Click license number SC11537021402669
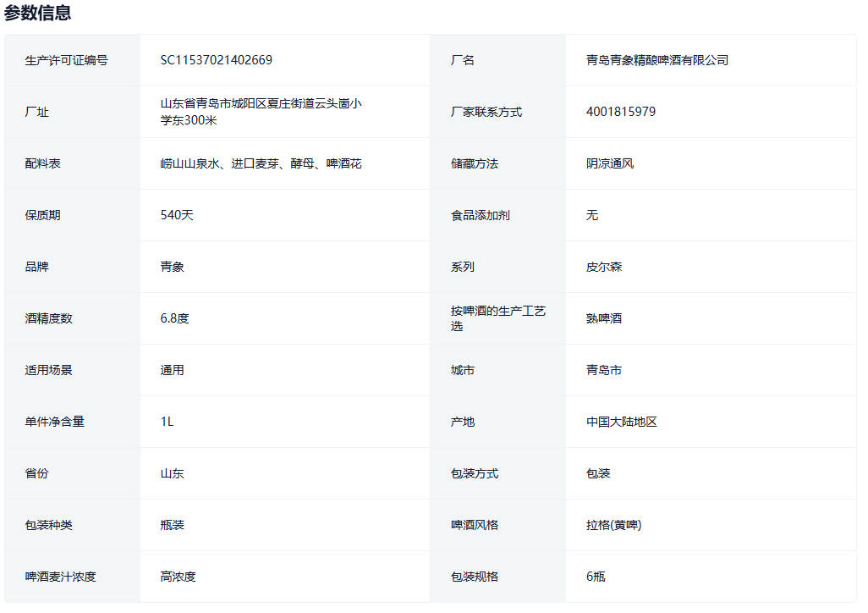This screenshot has height=613, width=868. [x=217, y=60]
